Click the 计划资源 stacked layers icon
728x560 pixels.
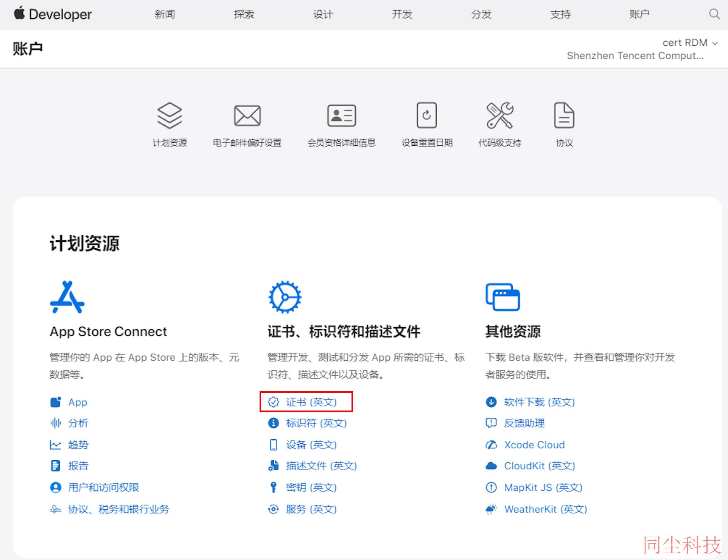click(x=170, y=115)
